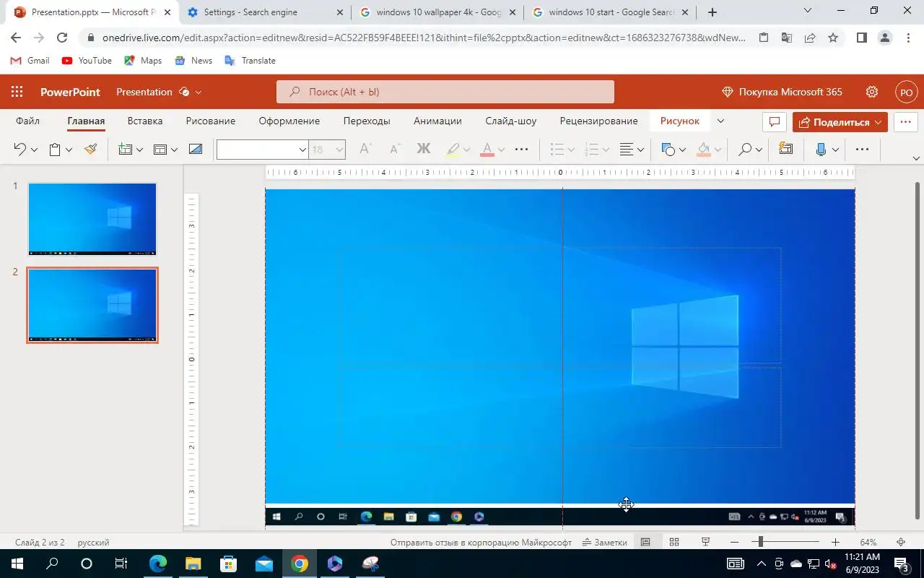The image size is (924, 578).
Task: Toggle Normal view button in status bar
Action: coord(645,542)
